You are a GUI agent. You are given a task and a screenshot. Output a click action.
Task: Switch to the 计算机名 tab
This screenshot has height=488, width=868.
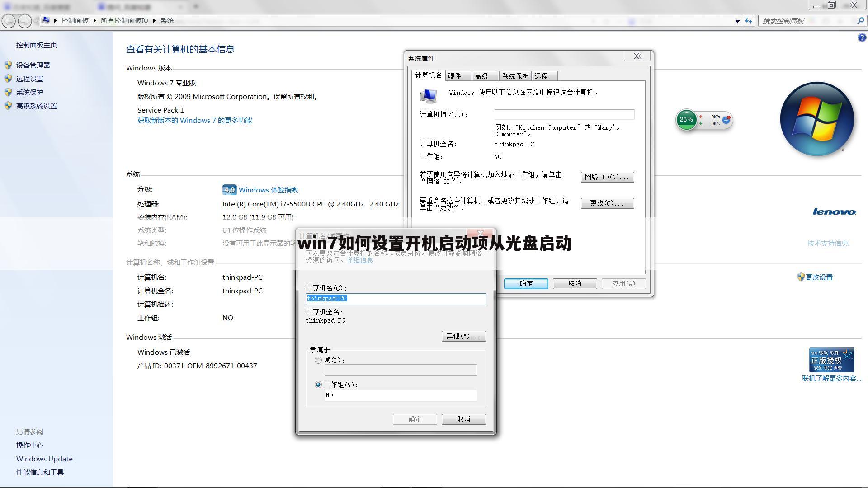click(x=429, y=75)
